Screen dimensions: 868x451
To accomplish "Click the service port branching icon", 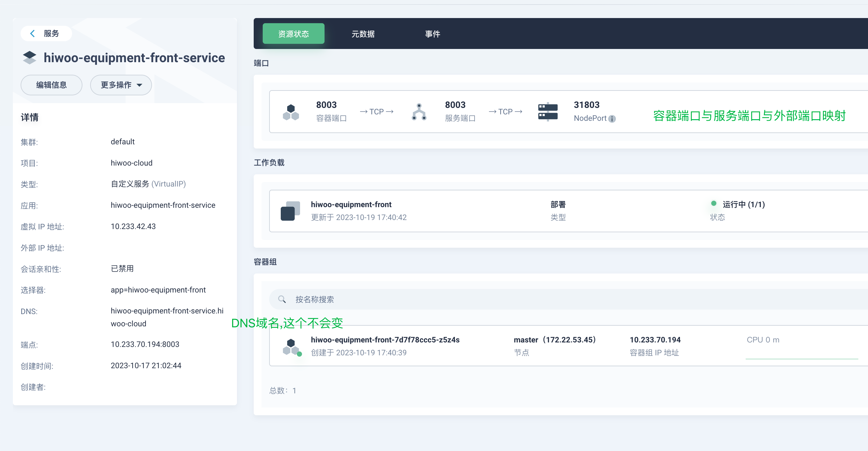I will tap(419, 112).
